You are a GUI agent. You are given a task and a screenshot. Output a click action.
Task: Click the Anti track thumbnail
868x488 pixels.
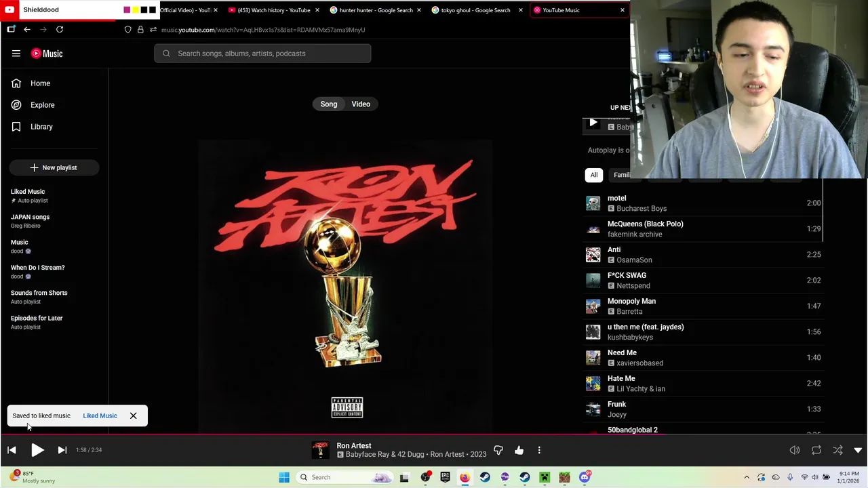click(593, 255)
